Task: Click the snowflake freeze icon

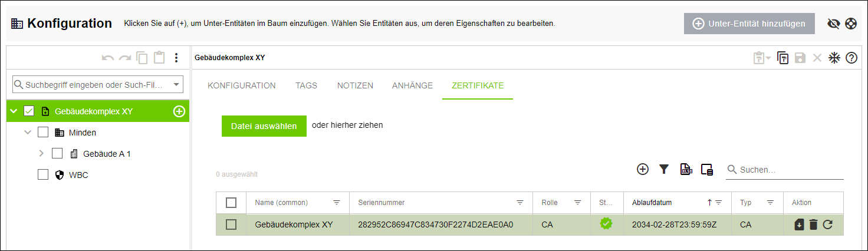Action: (834, 58)
